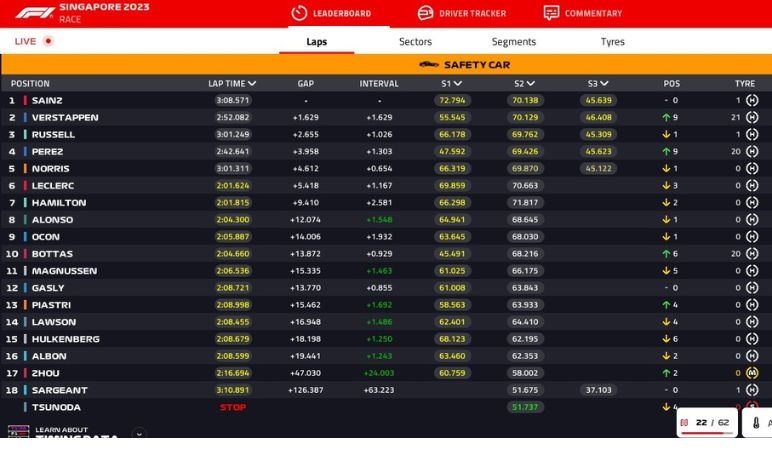This screenshot has width=772, height=469.
Task: Sort by the LAP TIME column chevron
Action: point(252,84)
